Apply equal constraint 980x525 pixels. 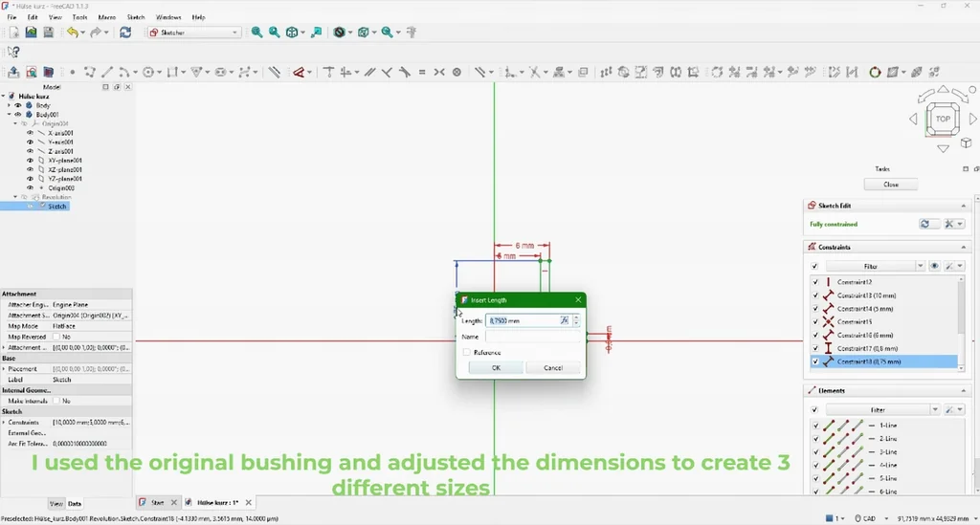pyautogui.click(x=422, y=73)
